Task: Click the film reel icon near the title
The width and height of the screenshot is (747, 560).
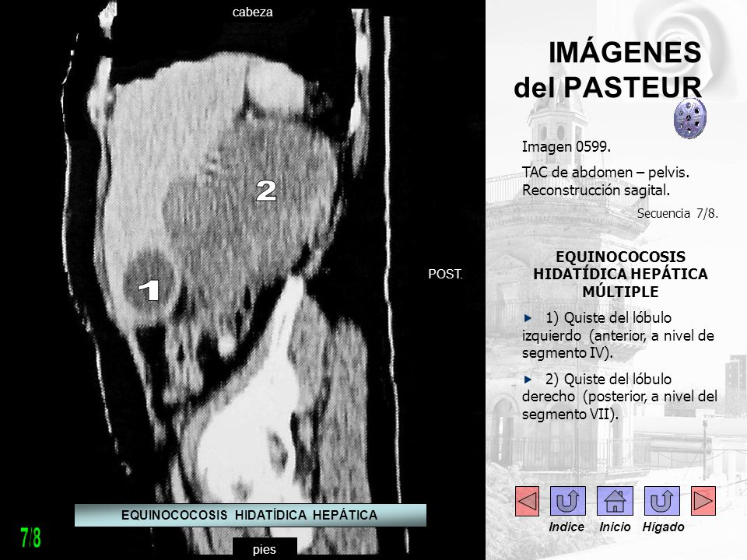Action: (690, 118)
